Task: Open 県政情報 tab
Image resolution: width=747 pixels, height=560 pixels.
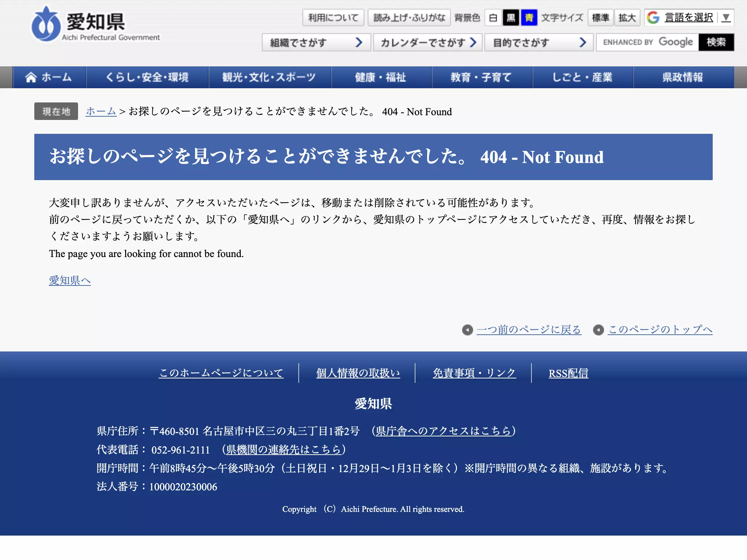Action: (684, 77)
